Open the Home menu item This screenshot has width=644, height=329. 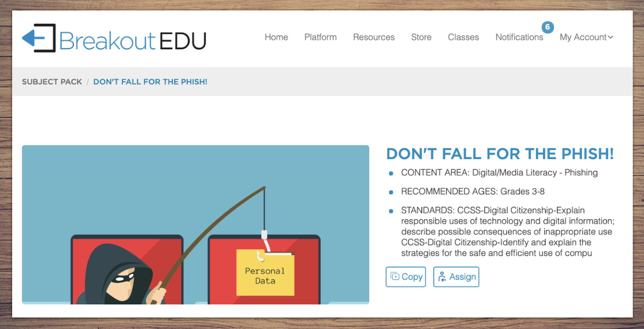[276, 37]
